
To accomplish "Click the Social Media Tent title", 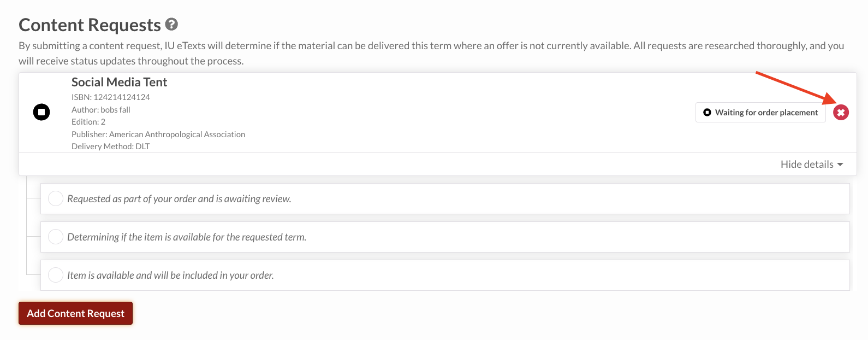I will pos(119,82).
